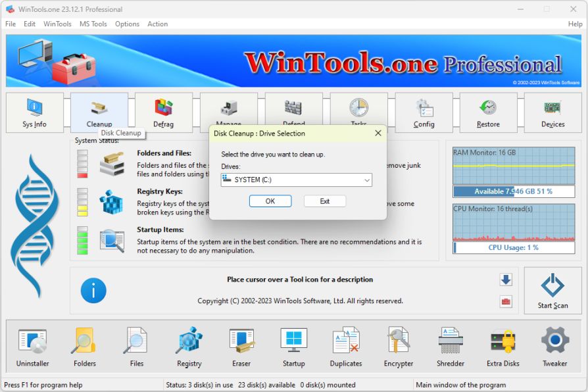Open the File menu
Screen dimensions: 588x392
coord(11,24)
